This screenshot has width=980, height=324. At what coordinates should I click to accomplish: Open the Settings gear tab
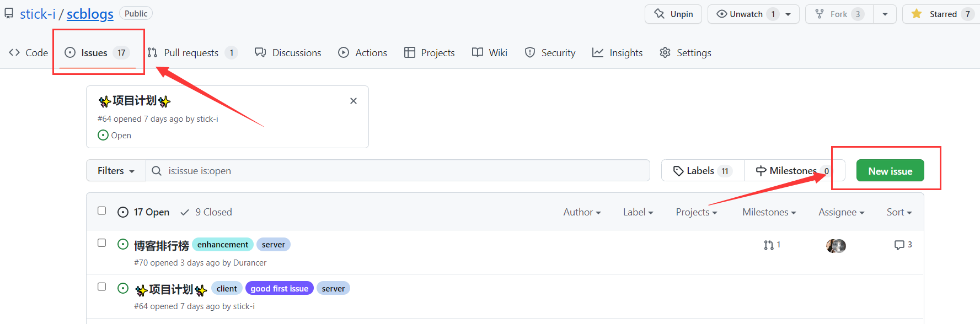(686, 53)
